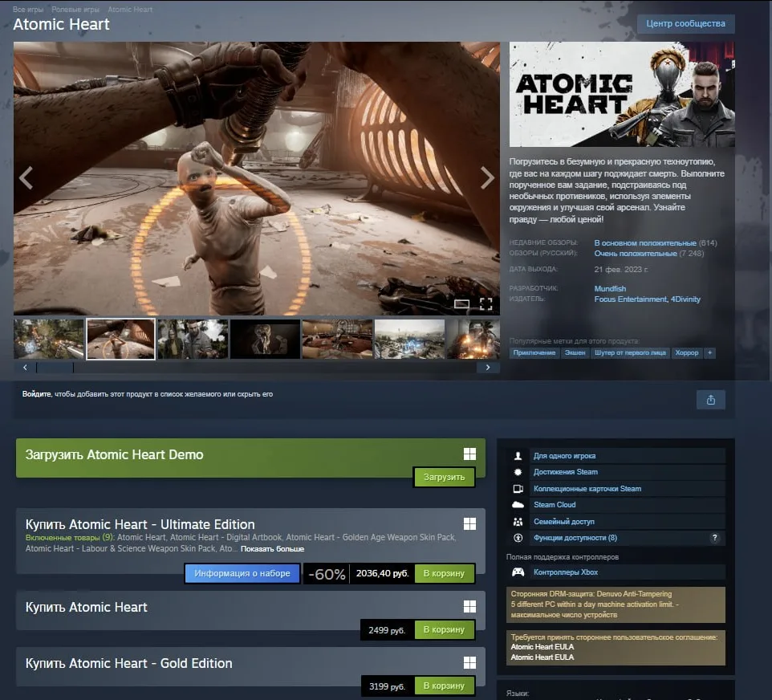Download demo via Загрузить button
Screen dimensions: 772x700
pos(444,478)
